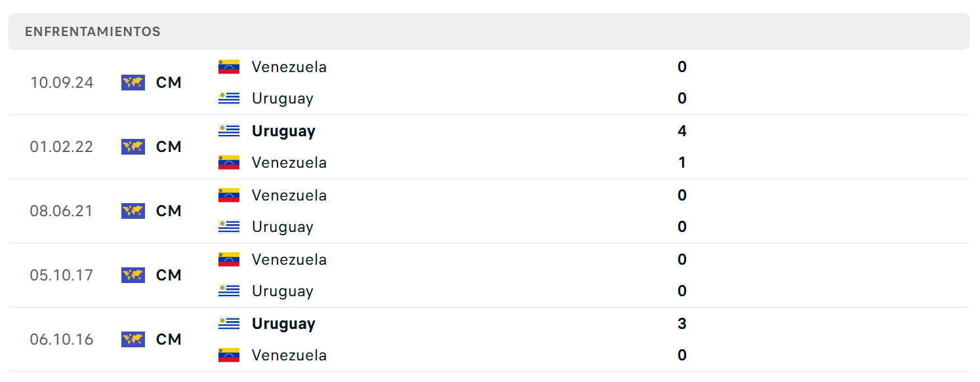Open match dated 10.09.24
The width and height of the screenshot is (980, 382).
tap(489, 83)
